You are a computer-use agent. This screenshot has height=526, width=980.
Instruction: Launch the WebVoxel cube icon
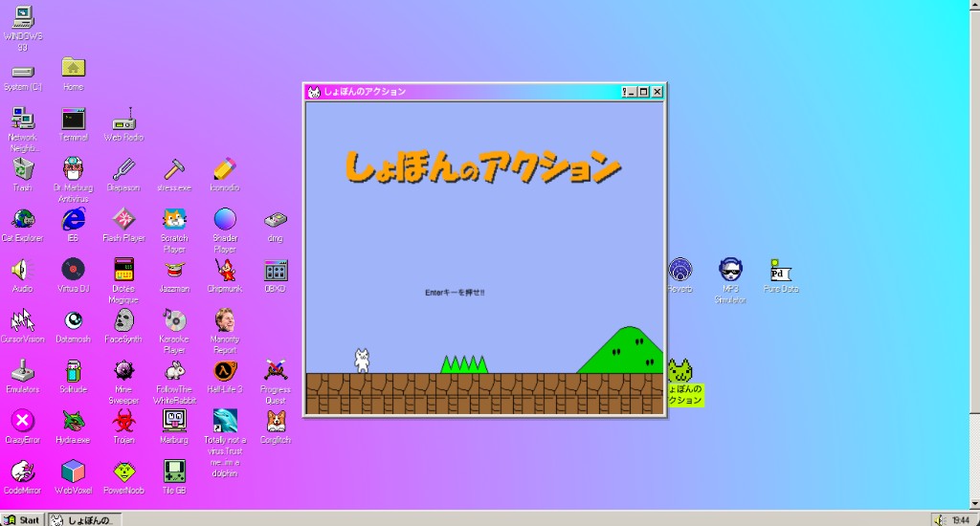73,471
